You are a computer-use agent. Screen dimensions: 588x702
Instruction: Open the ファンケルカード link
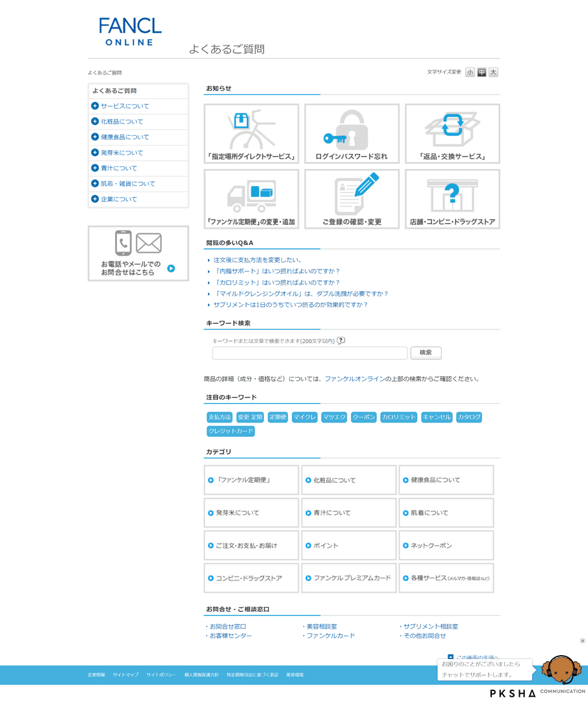point(331,636)
